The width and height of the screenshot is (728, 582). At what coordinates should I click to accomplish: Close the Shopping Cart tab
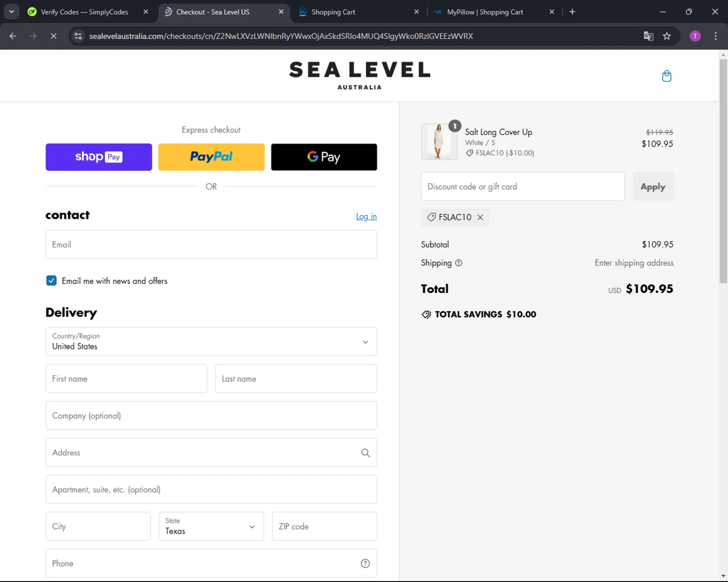416,12
